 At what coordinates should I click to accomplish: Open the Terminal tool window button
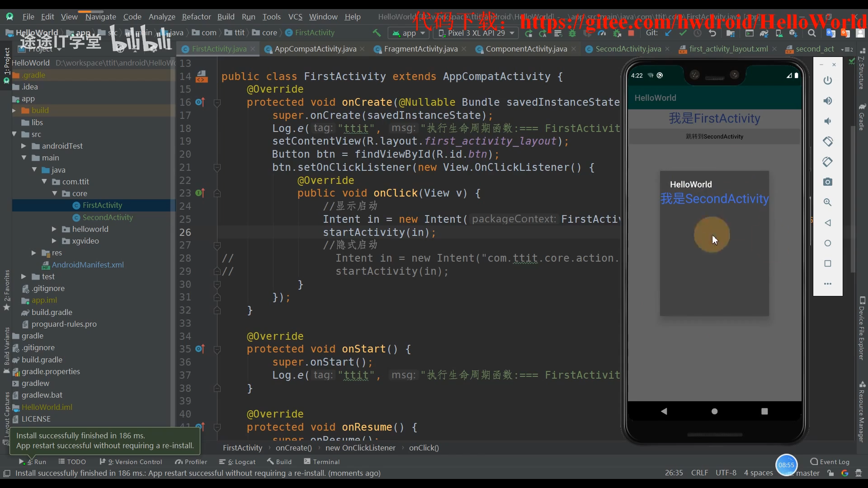point(322,461)
